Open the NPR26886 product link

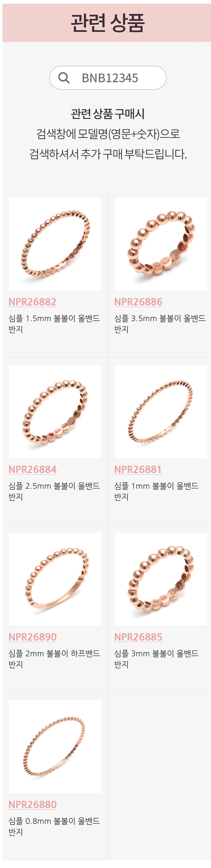tap(138, 302)
